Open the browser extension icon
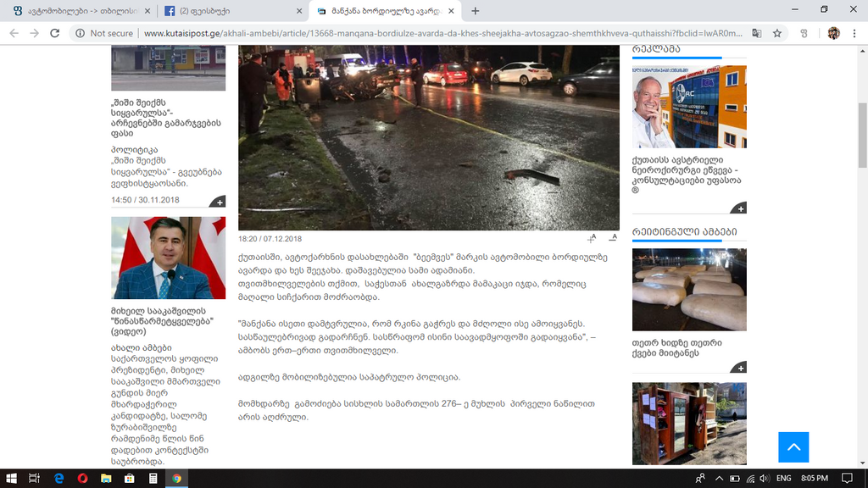 coord(804,33)
